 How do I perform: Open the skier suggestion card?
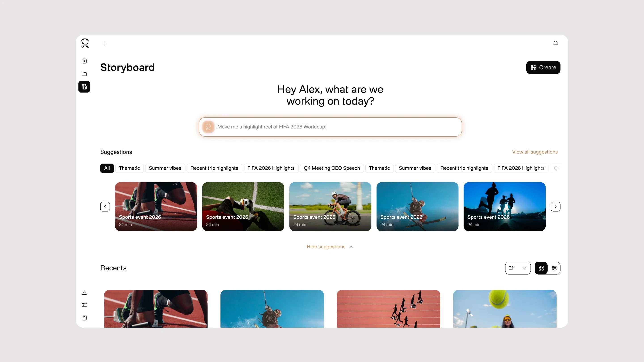tap(417, 207)
